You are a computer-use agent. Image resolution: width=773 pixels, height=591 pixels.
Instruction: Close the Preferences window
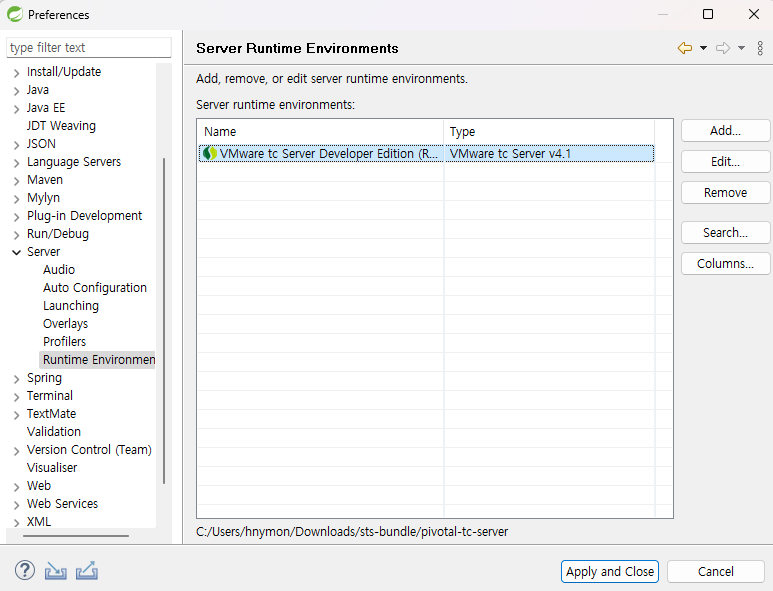pyautogui.click(x=754, y=14)
